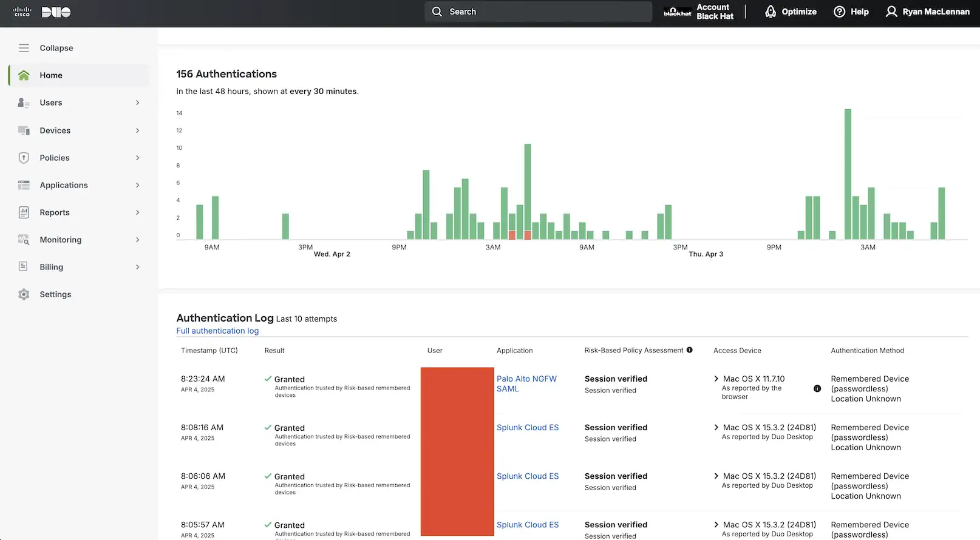Open the Billing menu item
This screenshot has width=980, height=540.
[52, 267]
